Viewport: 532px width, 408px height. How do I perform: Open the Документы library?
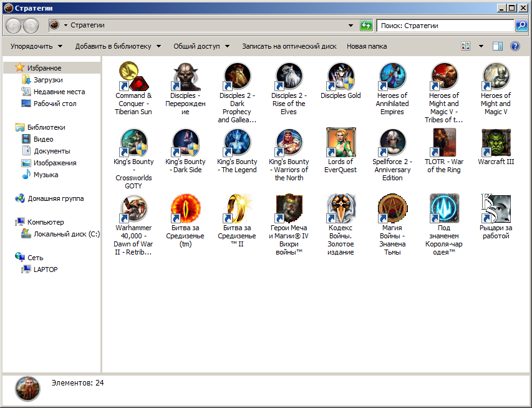(52, 151)
